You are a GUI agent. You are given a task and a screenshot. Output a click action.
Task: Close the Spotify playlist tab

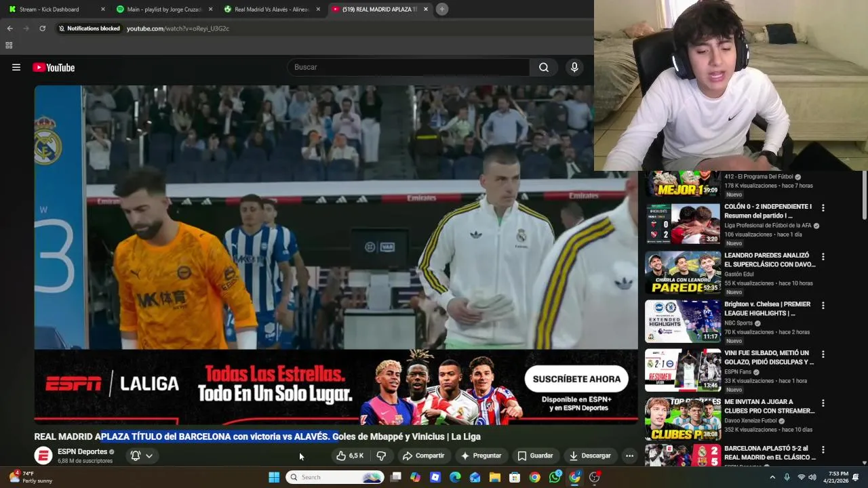pyautogui.click(x=210, y=9)
